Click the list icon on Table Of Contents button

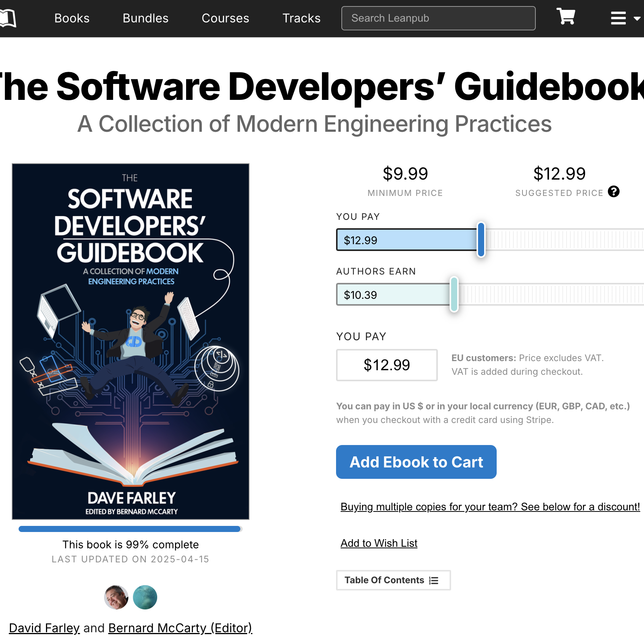(x=433, y=580)
